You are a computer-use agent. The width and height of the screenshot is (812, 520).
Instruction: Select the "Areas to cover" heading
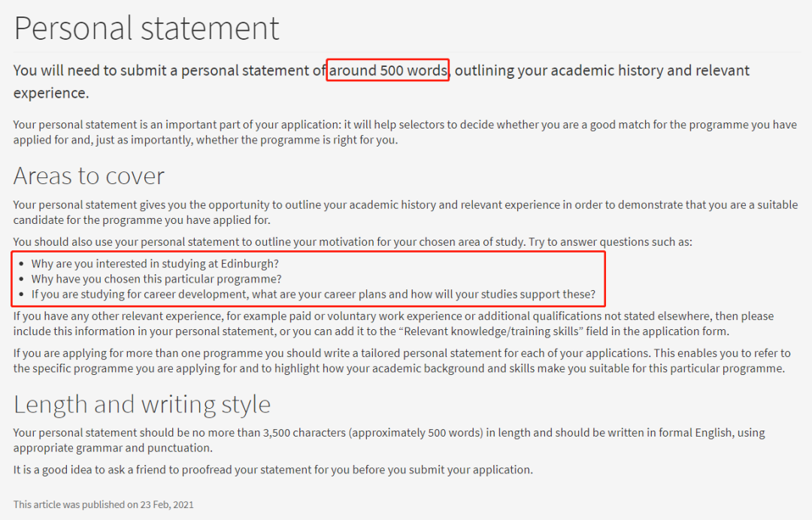tap(89, 176)
